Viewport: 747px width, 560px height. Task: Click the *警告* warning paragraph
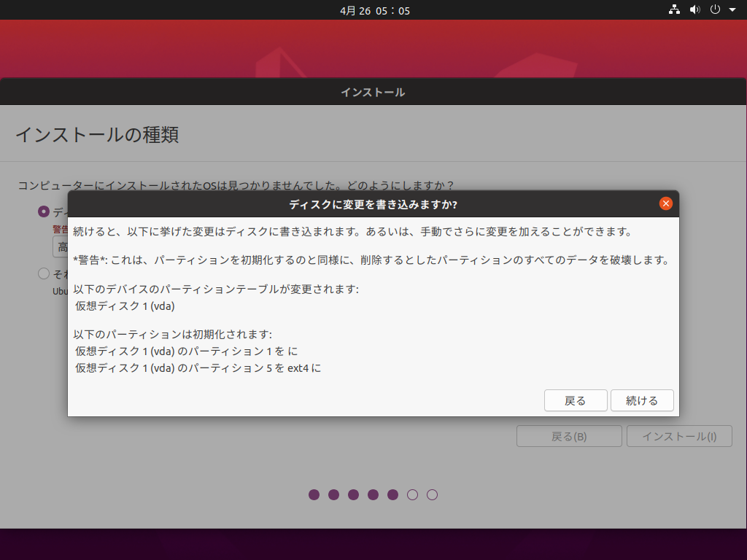[x=371, y=260]
